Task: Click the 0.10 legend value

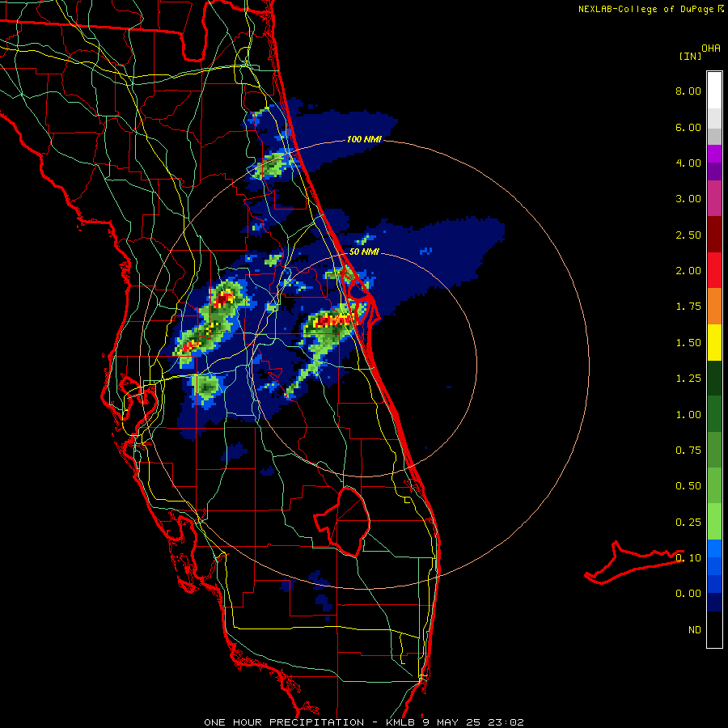Action: point(688,558)
